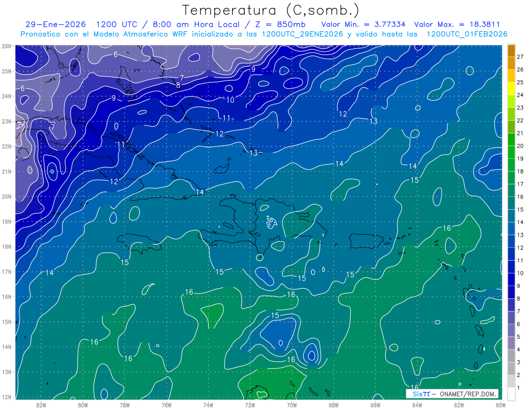Click the '13N' latitude axis label
Viewport: 532px width, 411px height.
pos(6,372)
